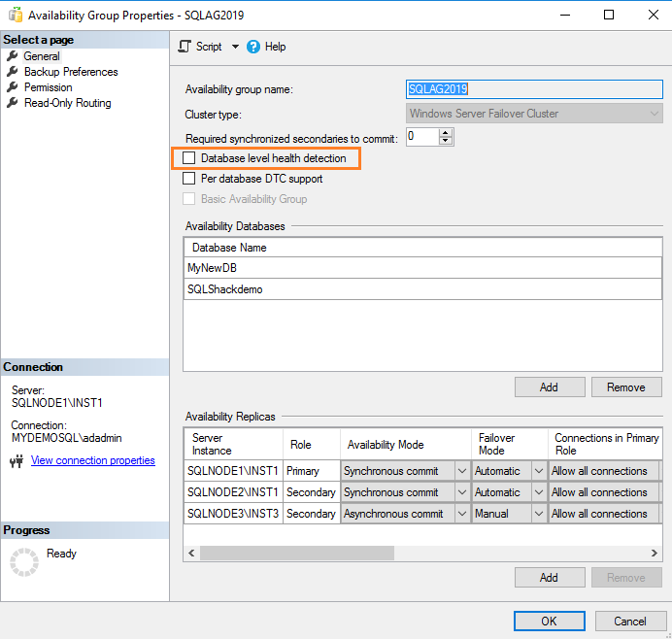Open View connection properties link
Screen dimensions: 672x639
click(92, 460)
